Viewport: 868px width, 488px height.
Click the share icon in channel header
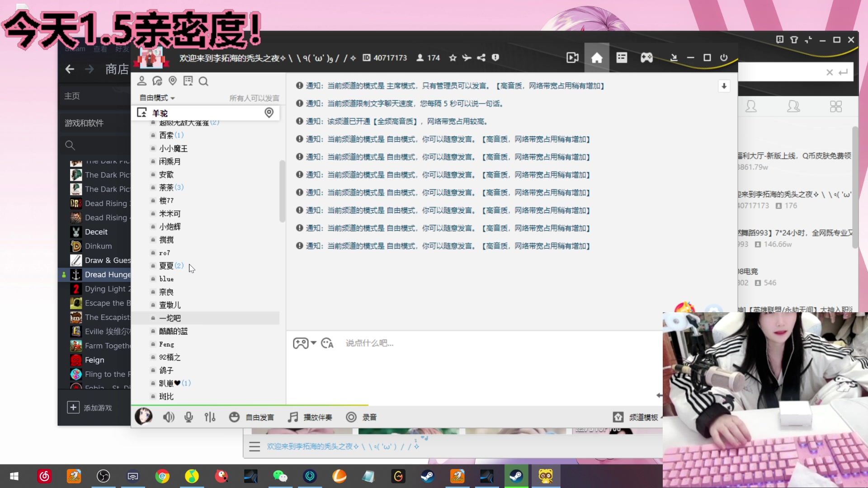[481, 57]
